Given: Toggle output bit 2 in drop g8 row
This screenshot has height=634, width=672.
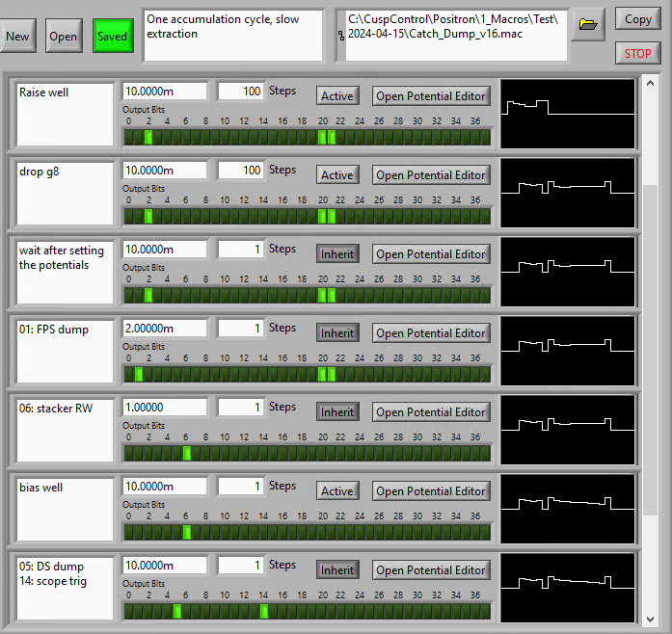Looking at the screenshot, I should click(148, 216).
